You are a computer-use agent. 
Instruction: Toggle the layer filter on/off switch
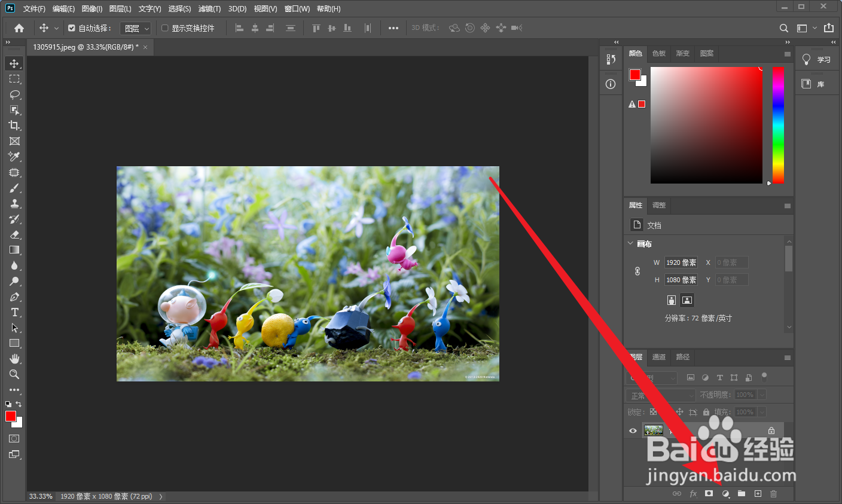click(764, 377)
